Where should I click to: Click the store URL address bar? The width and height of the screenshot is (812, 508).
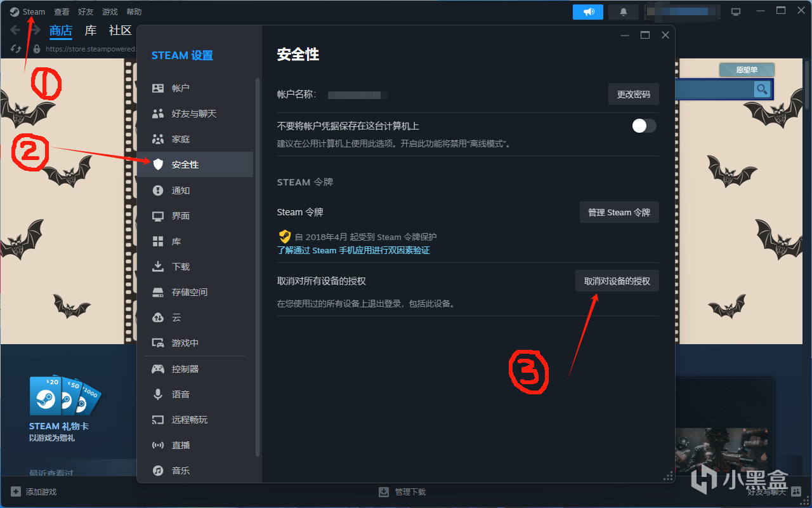tap(89, 49)
